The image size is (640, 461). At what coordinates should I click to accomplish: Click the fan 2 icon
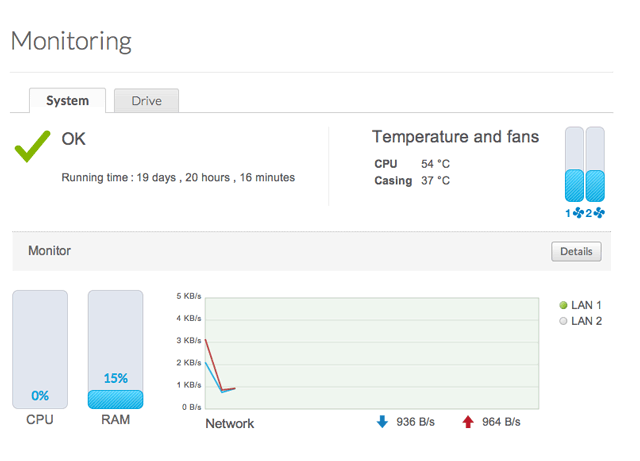point(599,213)
